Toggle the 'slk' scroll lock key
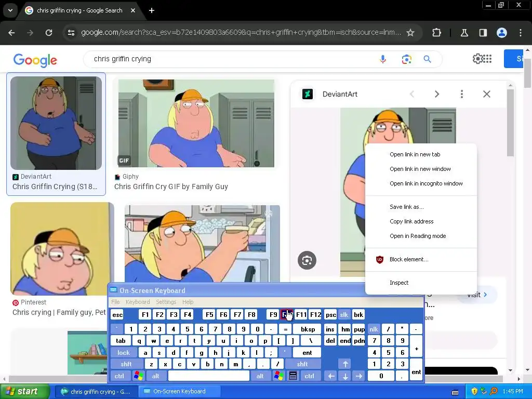532x399 pixels. pos(344,315)
